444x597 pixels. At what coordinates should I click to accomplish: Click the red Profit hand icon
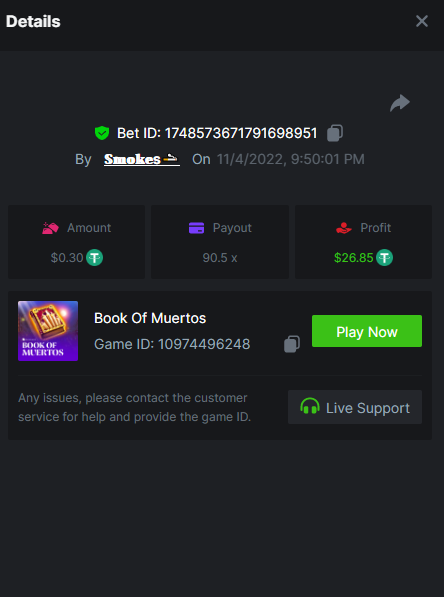point(343,228)
